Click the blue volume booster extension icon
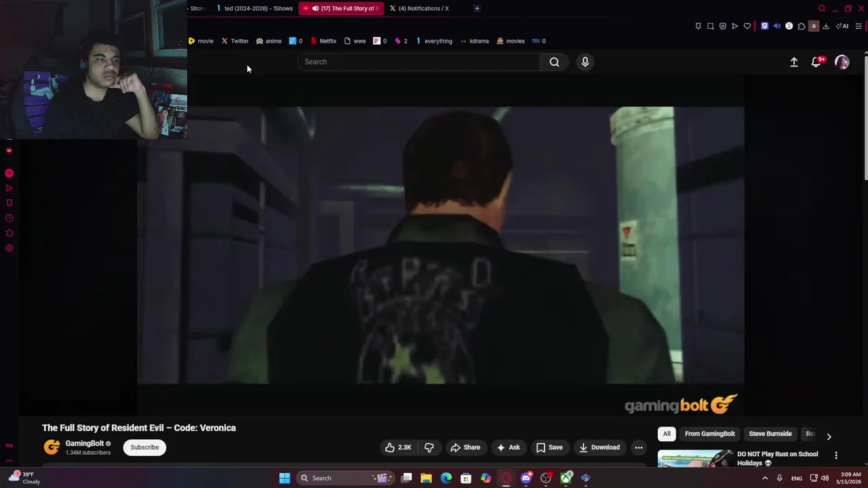This screenshot has height=488, width=868. pyautogui.click(x=776, y=26)
